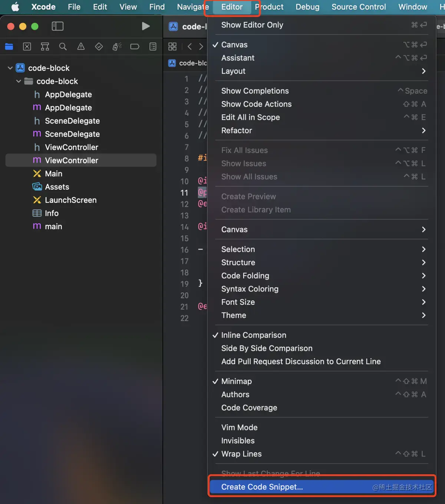Viewport: 445px width, 504px height.
Task: Open the Test navigator diamond icon
Action: tap(99, 46)
